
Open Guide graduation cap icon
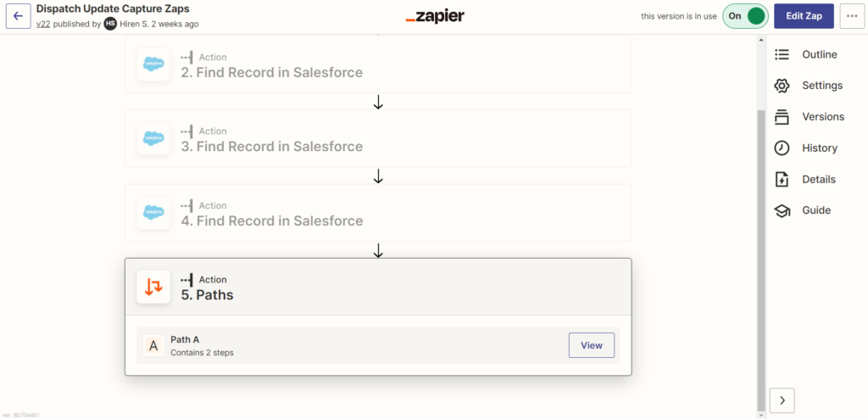coord(782,210)
